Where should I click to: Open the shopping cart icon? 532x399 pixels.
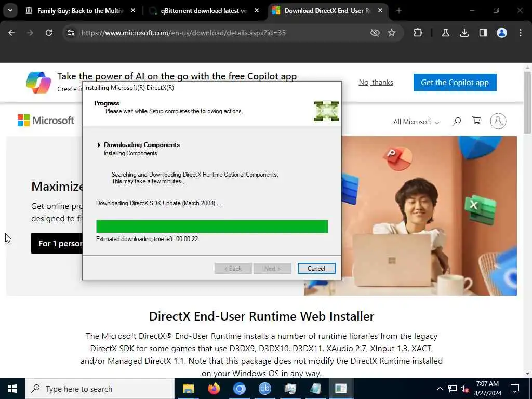click(x=476, y=121)
